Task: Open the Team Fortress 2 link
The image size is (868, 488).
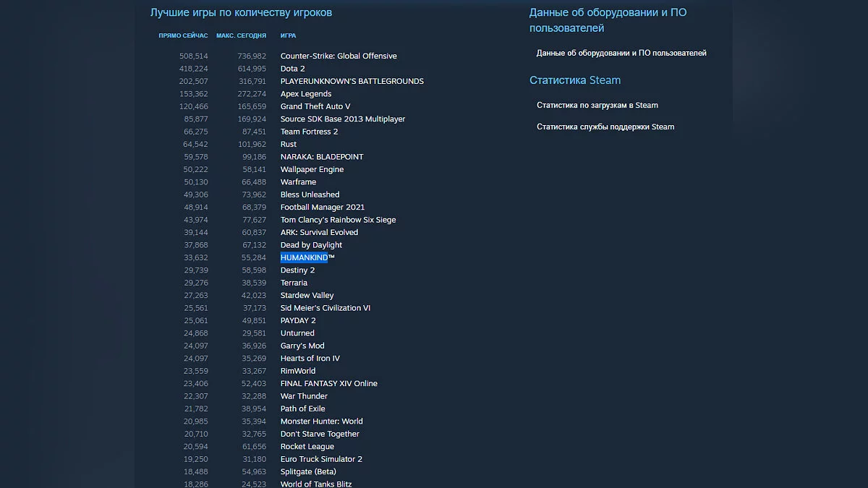Action: pyautogui.click(x=309, y=132)
